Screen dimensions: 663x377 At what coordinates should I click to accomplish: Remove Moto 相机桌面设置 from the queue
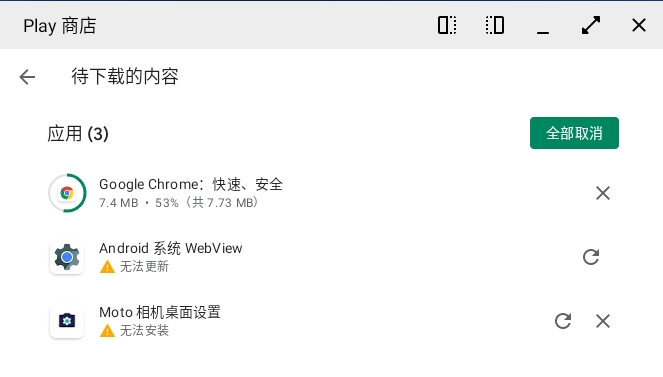tap(603, 321)
